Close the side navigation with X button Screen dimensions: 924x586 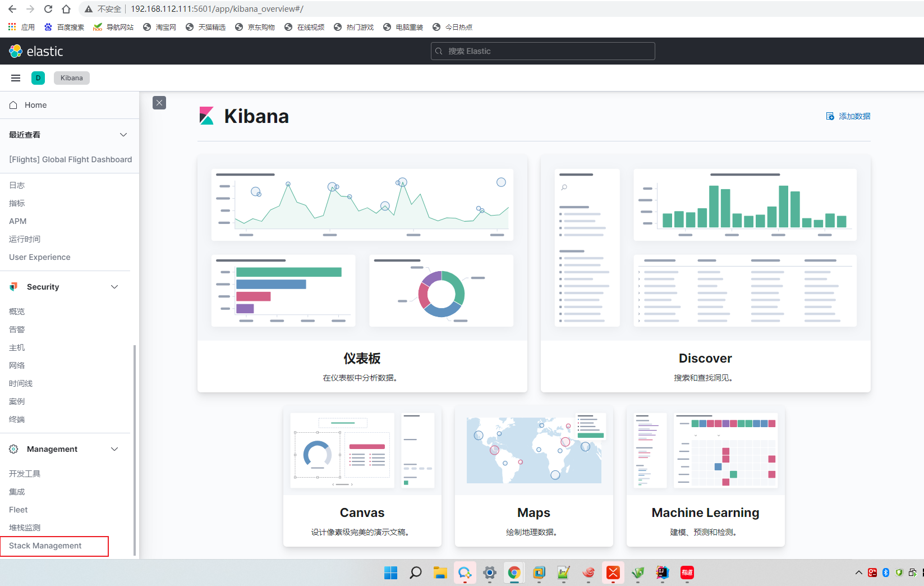coord(159,103)
